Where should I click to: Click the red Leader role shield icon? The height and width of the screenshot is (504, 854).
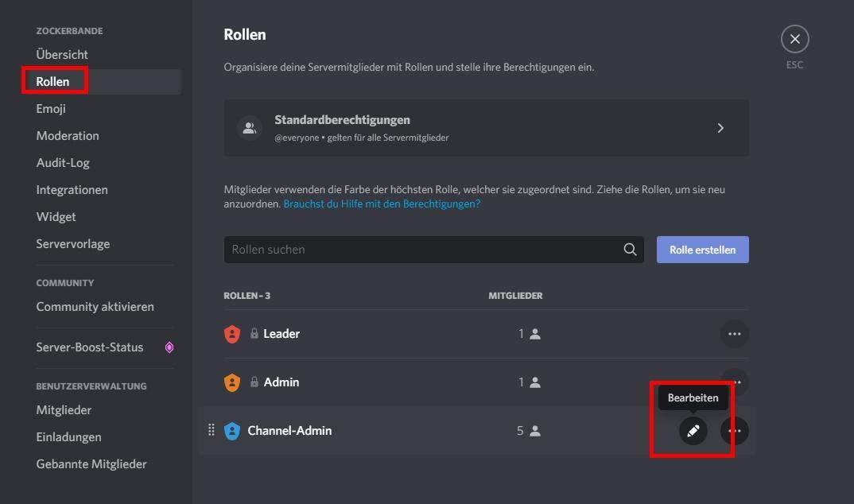pos(232,333)
